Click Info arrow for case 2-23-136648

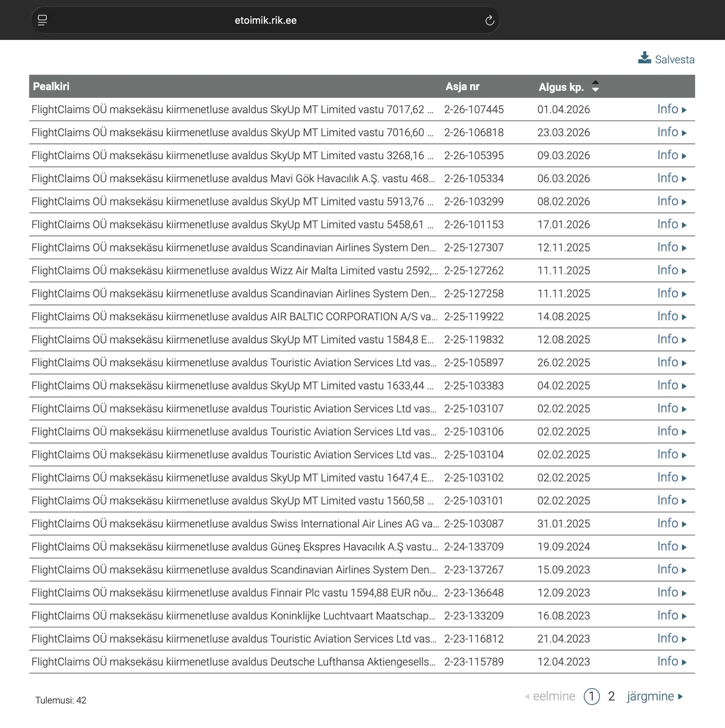coord(684,593)
